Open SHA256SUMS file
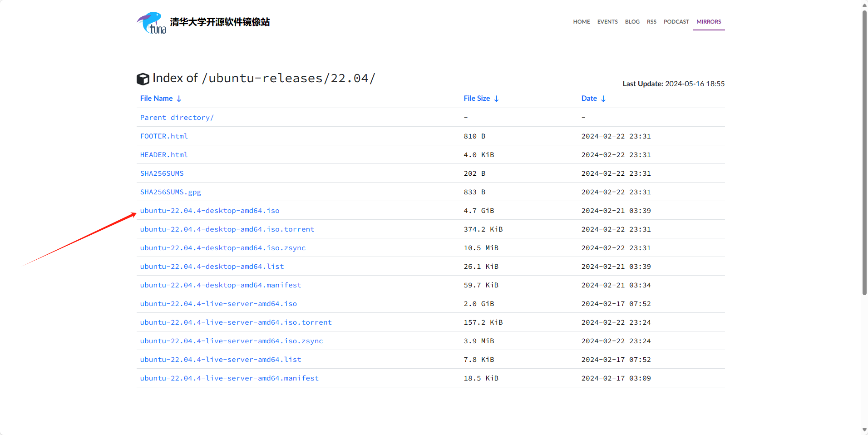This screenshot has height=435, width=868. (162, 173)
